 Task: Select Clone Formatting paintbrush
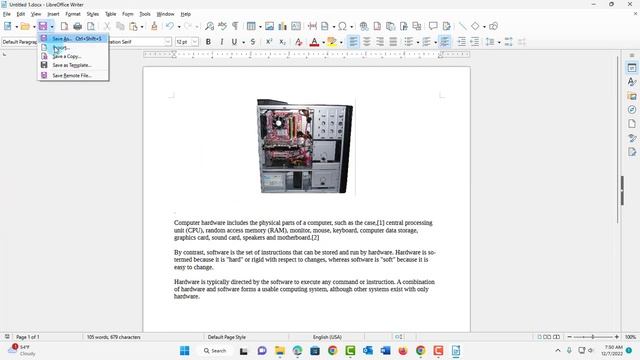(154, 26)
